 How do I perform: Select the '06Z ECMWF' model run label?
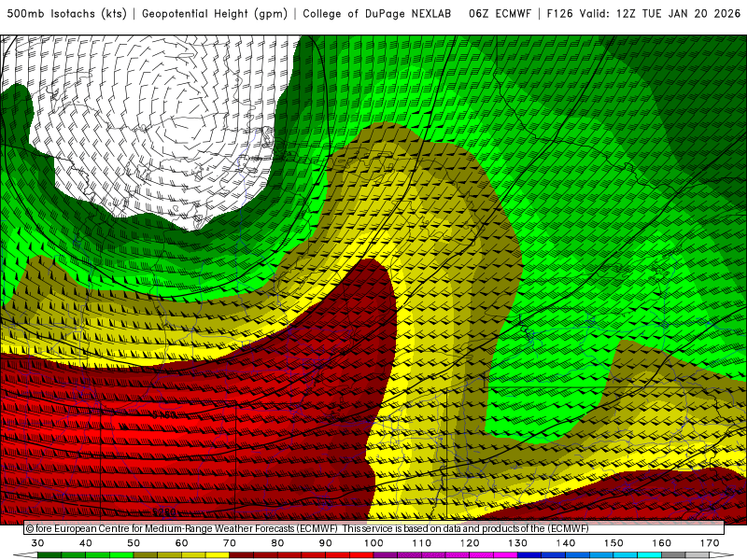point(500,14)
